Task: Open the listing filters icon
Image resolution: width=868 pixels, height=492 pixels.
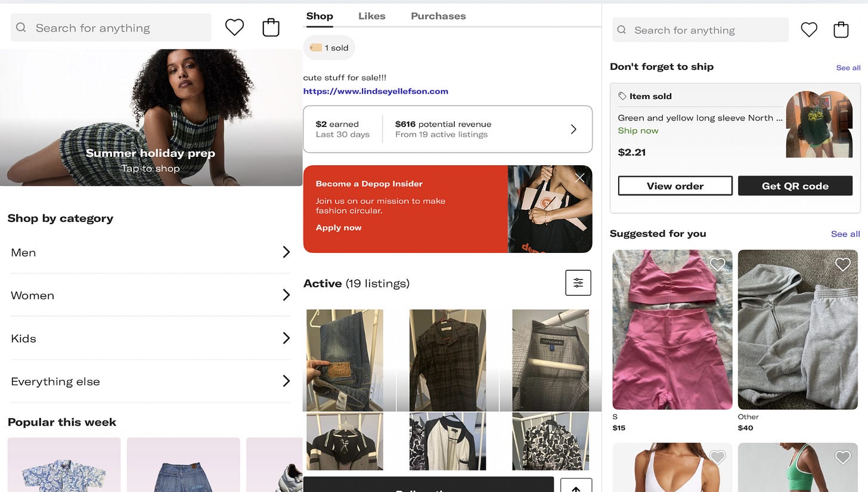Action: click(578, 283)
